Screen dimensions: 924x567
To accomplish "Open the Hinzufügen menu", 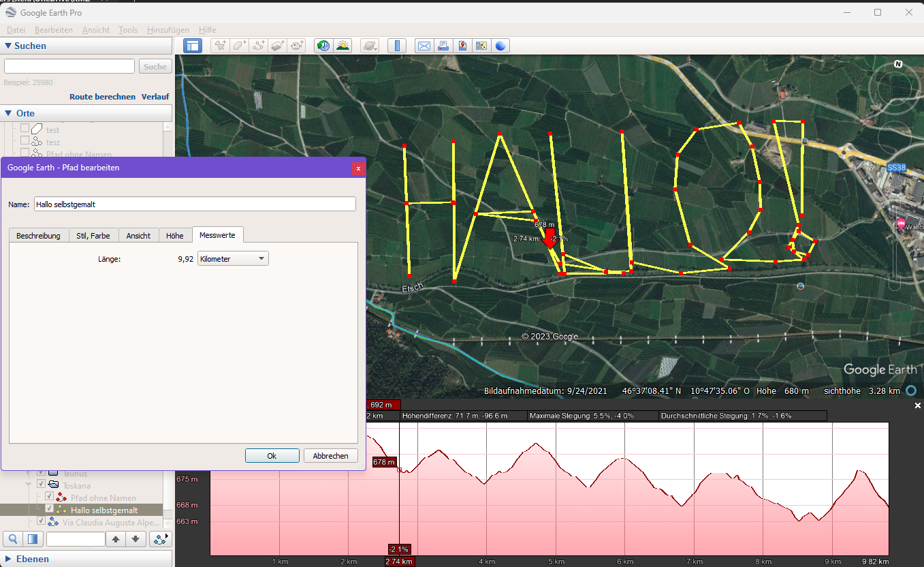I will pyautogui.click(x=168, y=30).
